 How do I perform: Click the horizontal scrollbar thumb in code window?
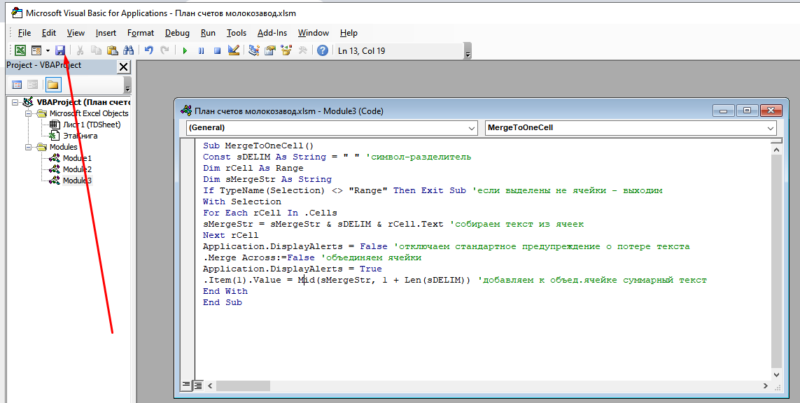[x=243, y=386]
